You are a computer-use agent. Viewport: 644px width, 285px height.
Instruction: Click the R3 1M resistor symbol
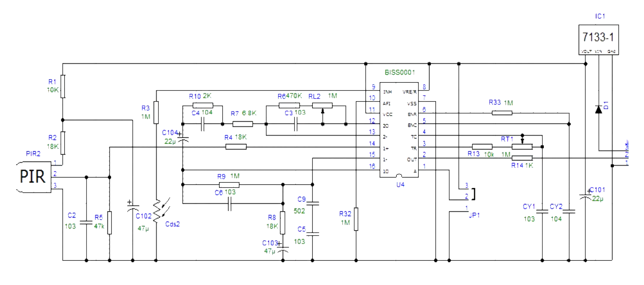(156, 112)
